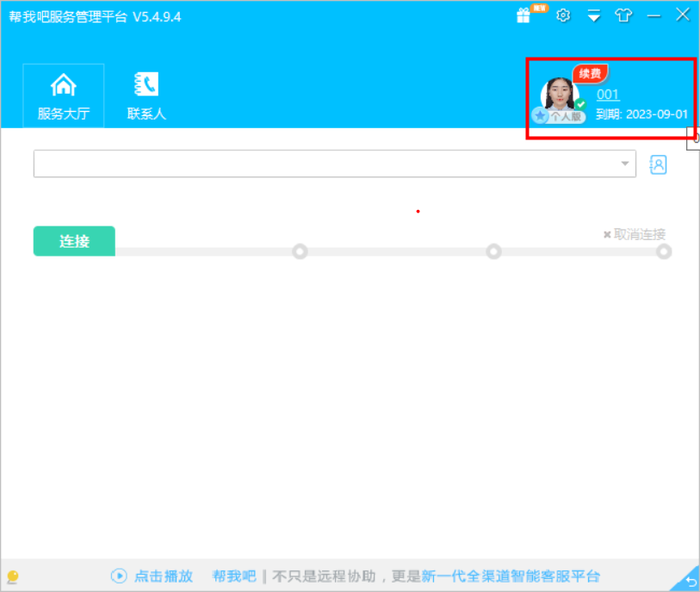Click the first progress step circle
The height and width of the screenshot is (592, 700).
(x=300, y=251)
